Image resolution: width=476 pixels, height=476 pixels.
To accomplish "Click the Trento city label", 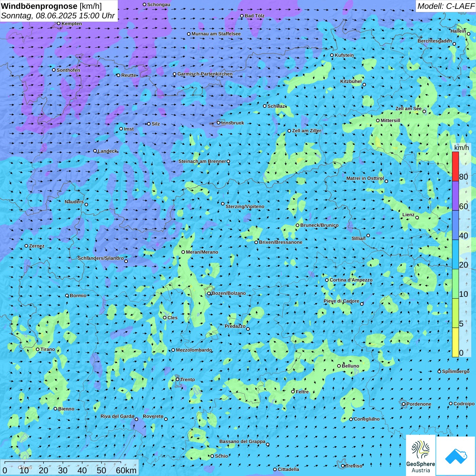I will tap(188, 379).
